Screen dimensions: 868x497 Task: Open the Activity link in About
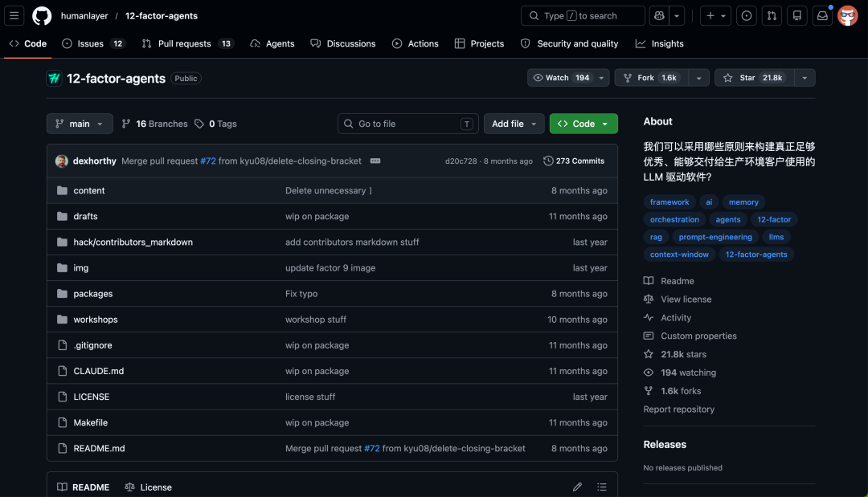coord(668,318)
